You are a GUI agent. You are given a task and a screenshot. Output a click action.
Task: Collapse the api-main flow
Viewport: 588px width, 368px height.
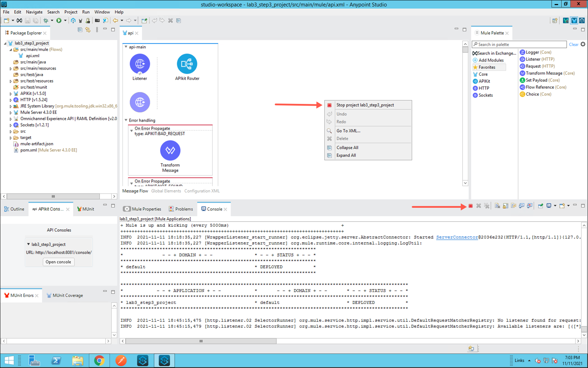[126, 47]
